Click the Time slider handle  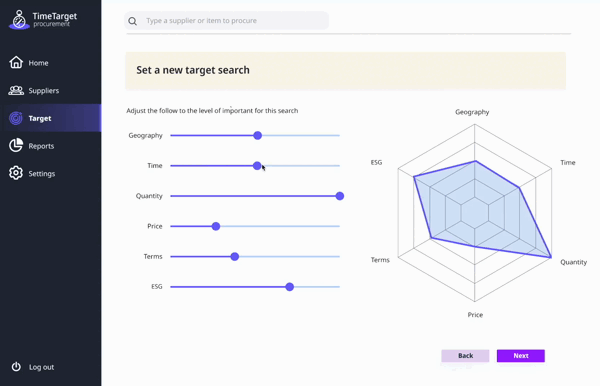pos(257,166)
